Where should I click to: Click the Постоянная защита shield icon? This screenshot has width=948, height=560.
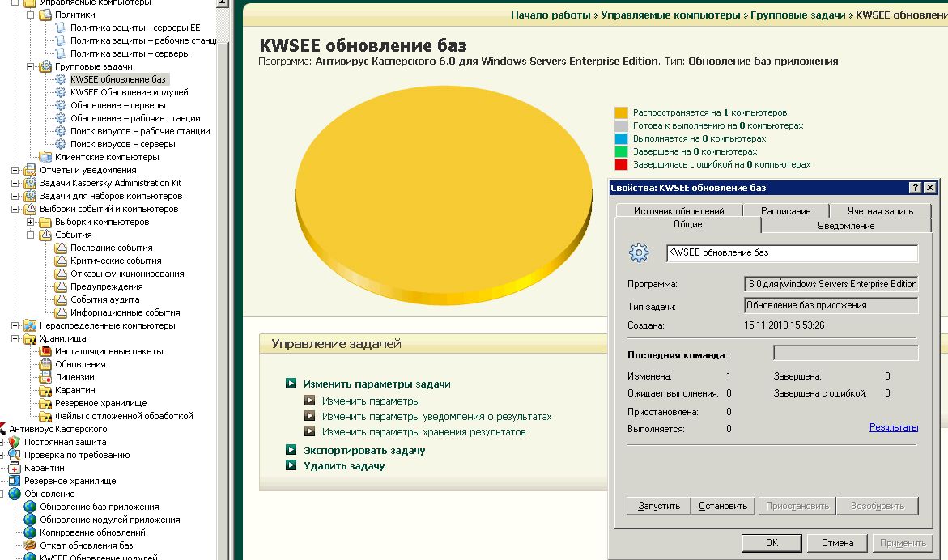coord(15,442)
